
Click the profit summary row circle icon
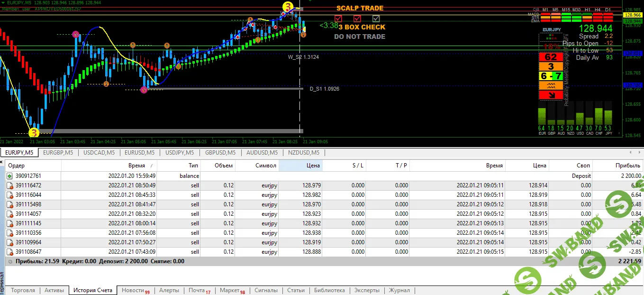coord(10,261)
